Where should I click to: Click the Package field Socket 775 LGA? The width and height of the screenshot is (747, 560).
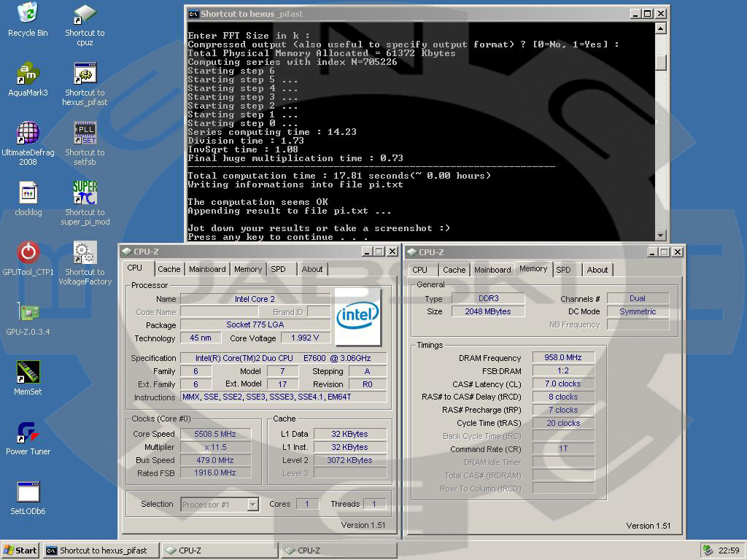(x=255, y=324)
